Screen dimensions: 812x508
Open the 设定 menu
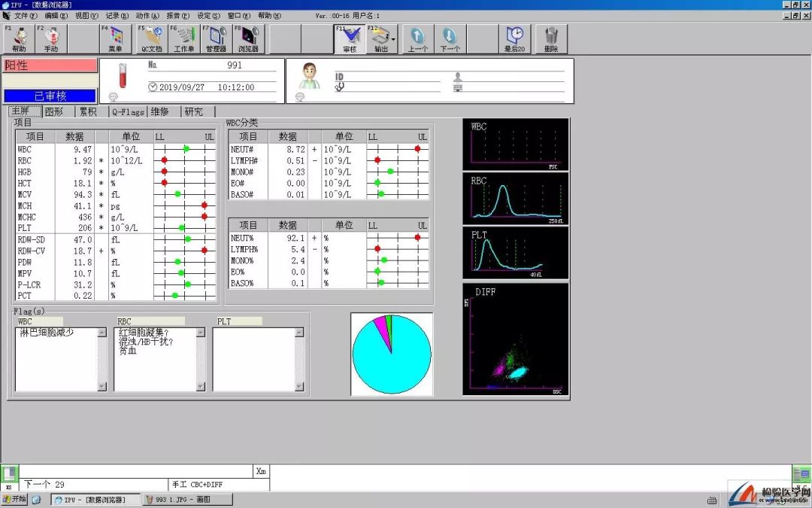(208, 16)
